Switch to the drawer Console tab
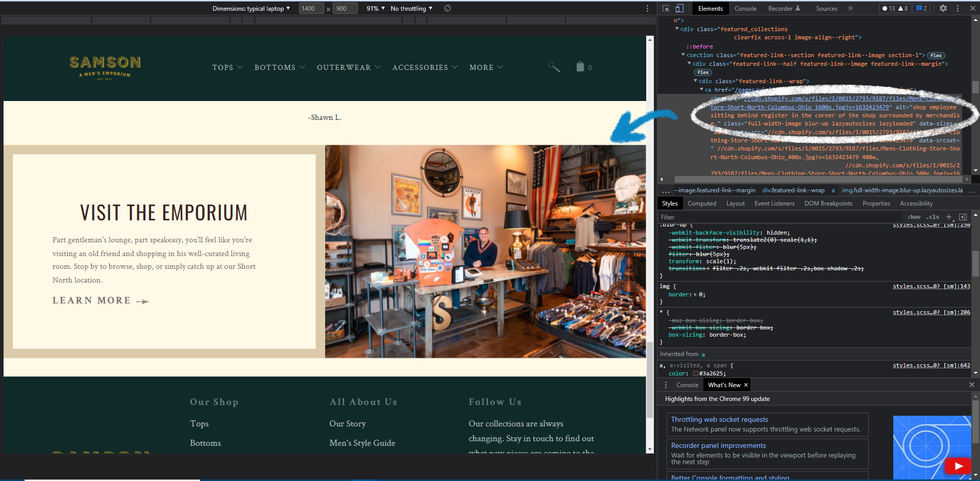 (x=687, y=385)
